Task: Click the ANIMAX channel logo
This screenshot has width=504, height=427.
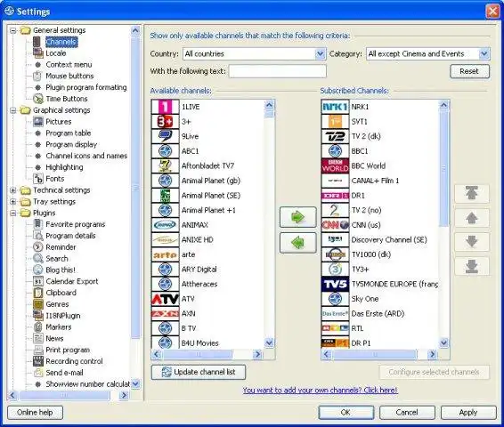Action: click(166, 225)
